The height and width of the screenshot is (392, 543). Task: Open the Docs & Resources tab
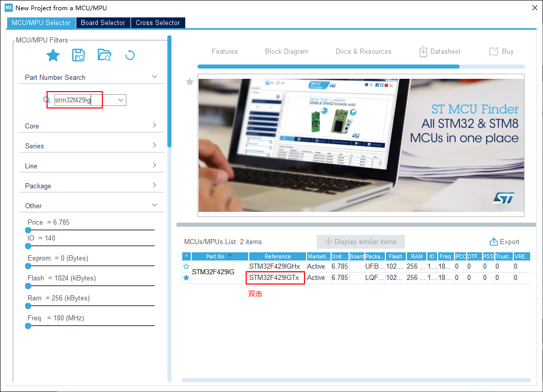point(363,52)
